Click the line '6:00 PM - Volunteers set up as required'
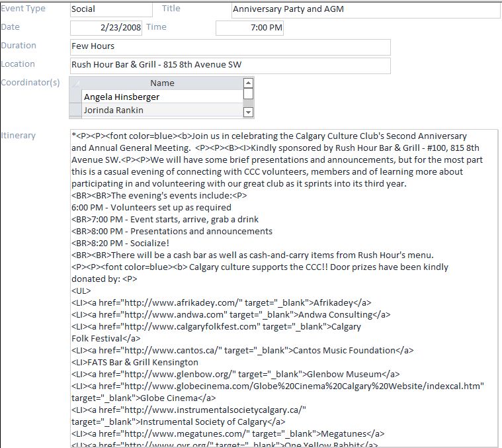Viewport: 502px width, 448px height. point(151,208)
